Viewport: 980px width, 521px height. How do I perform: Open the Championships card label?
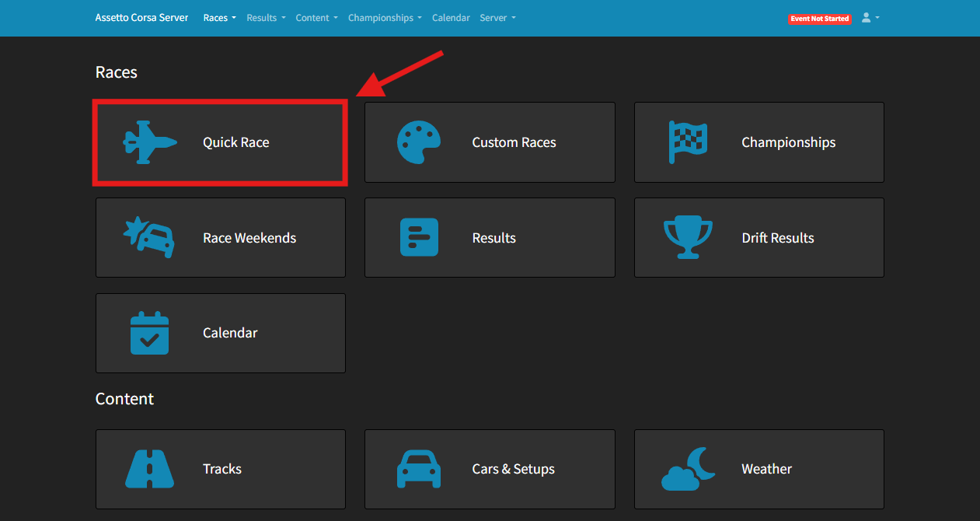pos(788,142)
